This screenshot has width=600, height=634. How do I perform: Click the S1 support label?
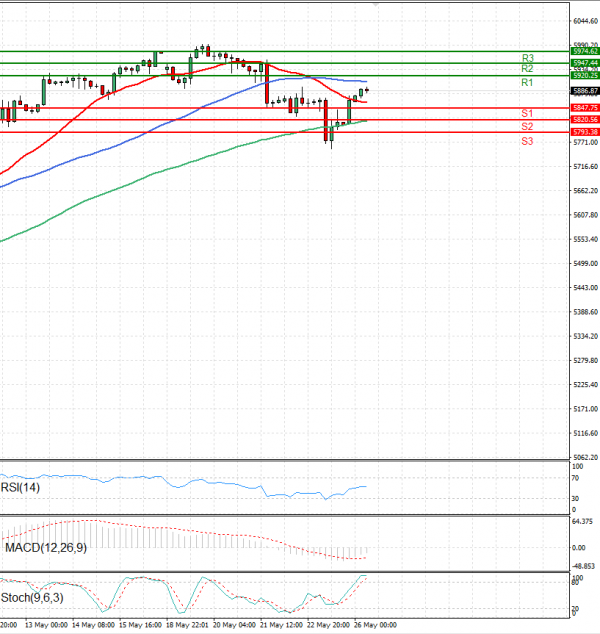coord(527,114)
